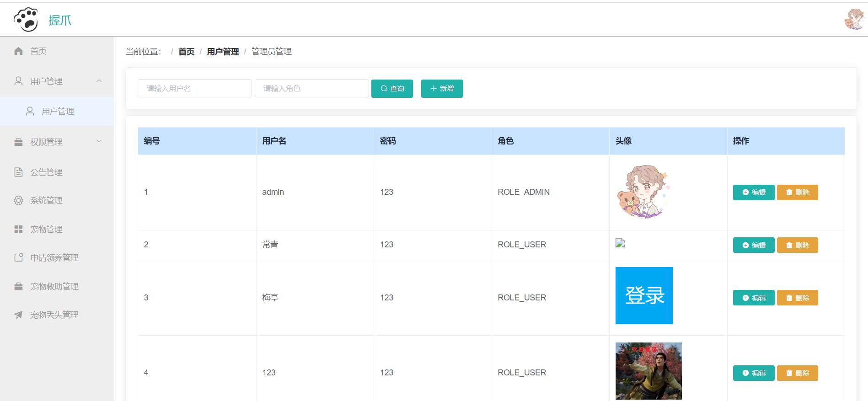Click the 查询 search button
This screenshot has width=868, height=401.
pos(392,89)
